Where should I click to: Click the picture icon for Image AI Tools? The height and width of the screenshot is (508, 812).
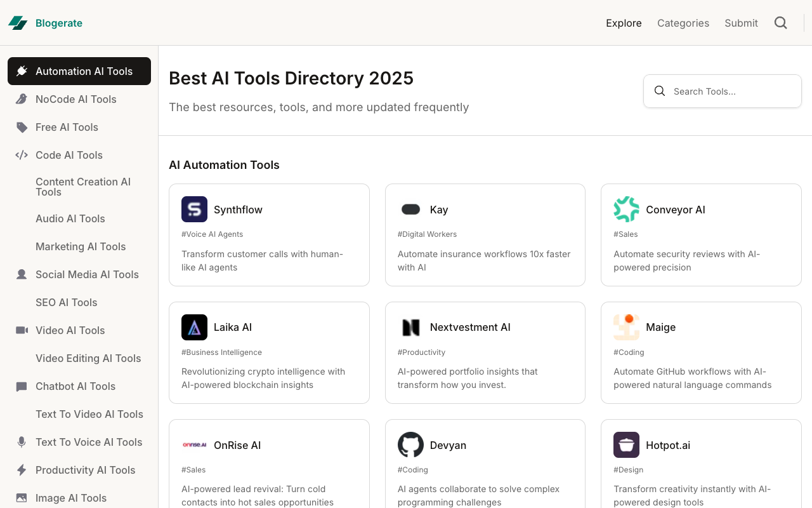[22, 498]
